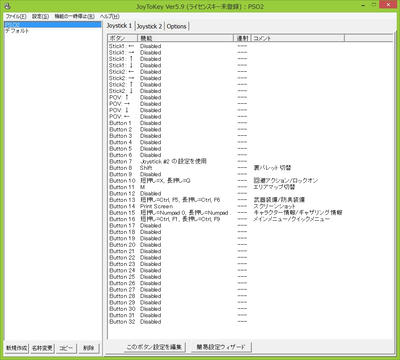Open the ファイル(F) menu

(x=16, y=16)
